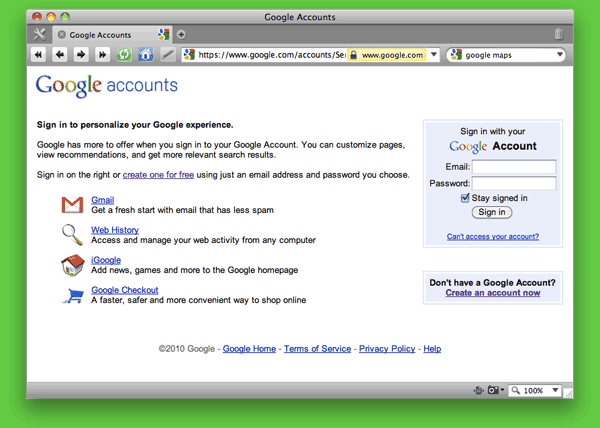Reload the current page
This screenshot has width=600, height=428.
[x=124, y=55]
